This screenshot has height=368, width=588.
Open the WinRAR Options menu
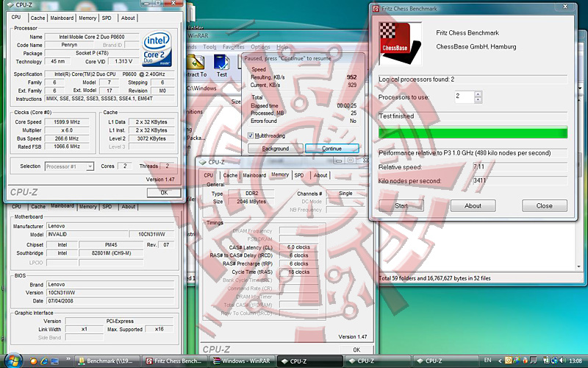click(x=260, y=47)
